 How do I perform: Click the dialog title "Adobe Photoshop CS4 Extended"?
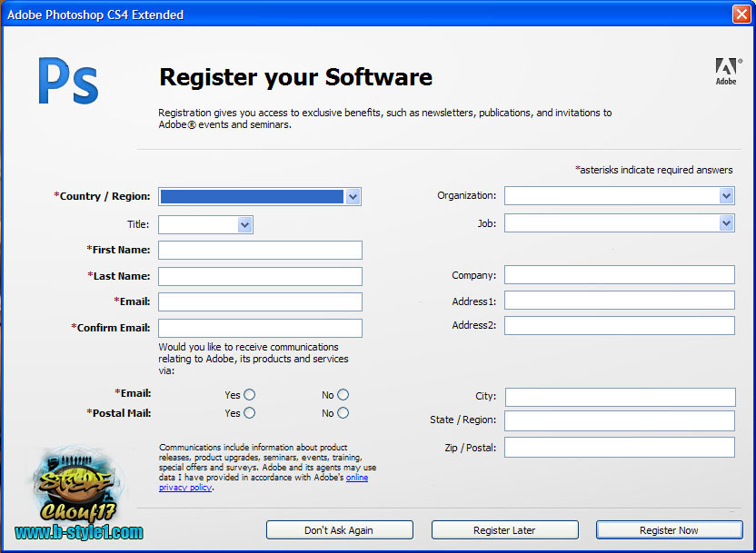point(95,15)
